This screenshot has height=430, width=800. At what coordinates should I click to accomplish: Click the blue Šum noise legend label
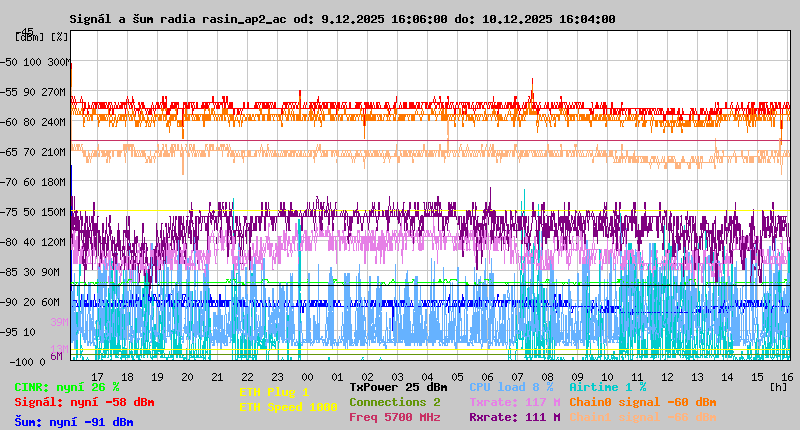[x=74, y=422]
